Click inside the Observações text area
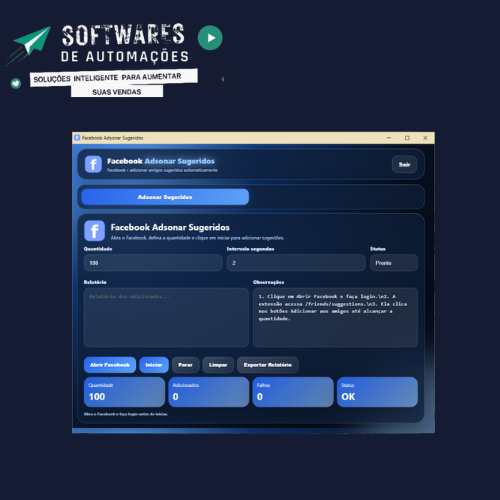Screen dimensions: 500x500 335,318
